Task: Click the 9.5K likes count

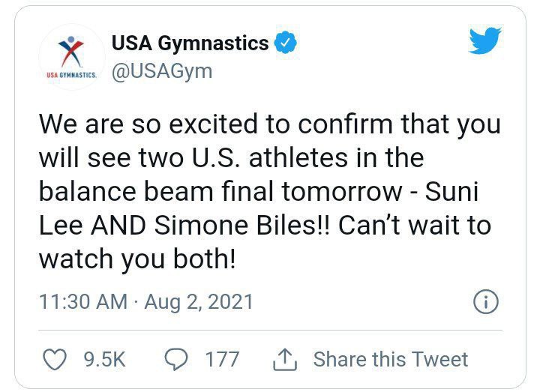Action: [x=103, y=359]
